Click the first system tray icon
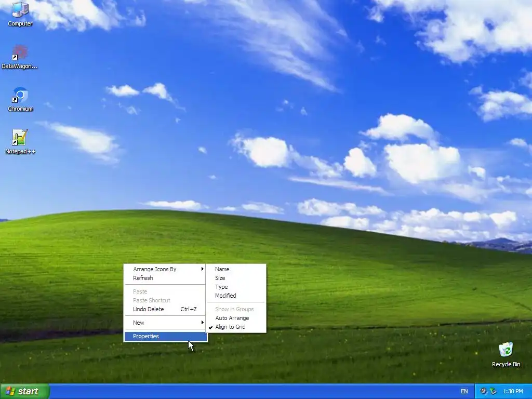 coord(484,391)
